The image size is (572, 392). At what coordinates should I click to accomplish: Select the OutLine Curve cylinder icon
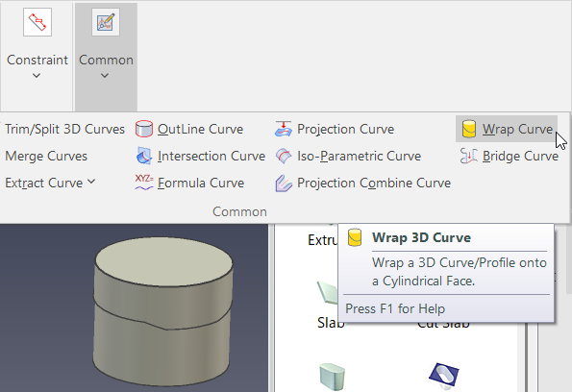(144, 129)
